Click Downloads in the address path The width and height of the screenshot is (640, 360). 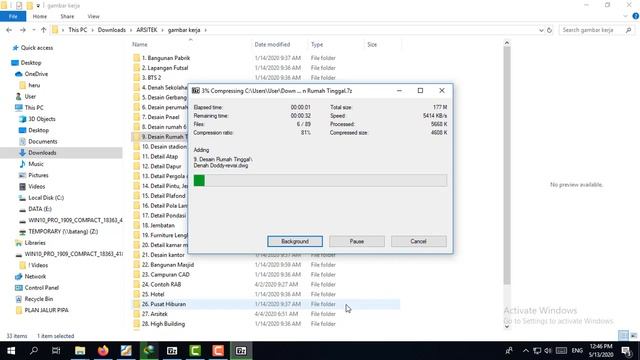111,30
